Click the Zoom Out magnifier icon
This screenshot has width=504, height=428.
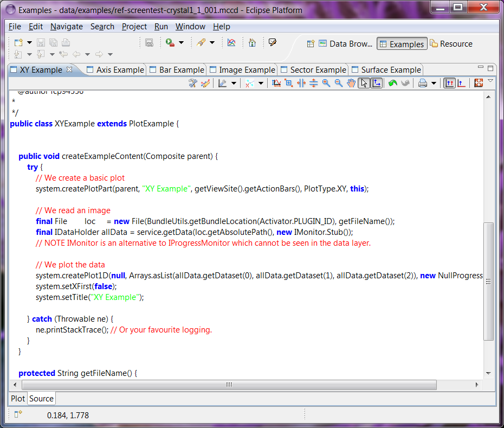click(x=338, y=83)
